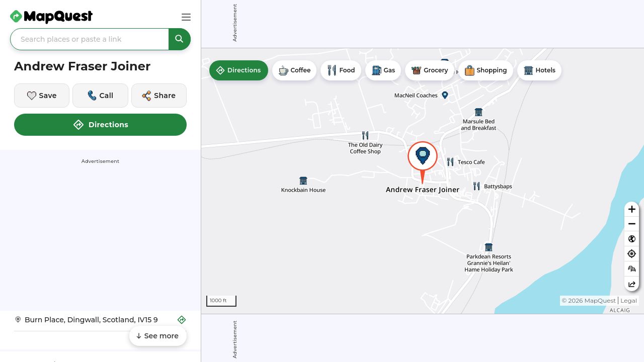Switch map style with the globe icon
The image size is (644, 362).
coord(632,239)
